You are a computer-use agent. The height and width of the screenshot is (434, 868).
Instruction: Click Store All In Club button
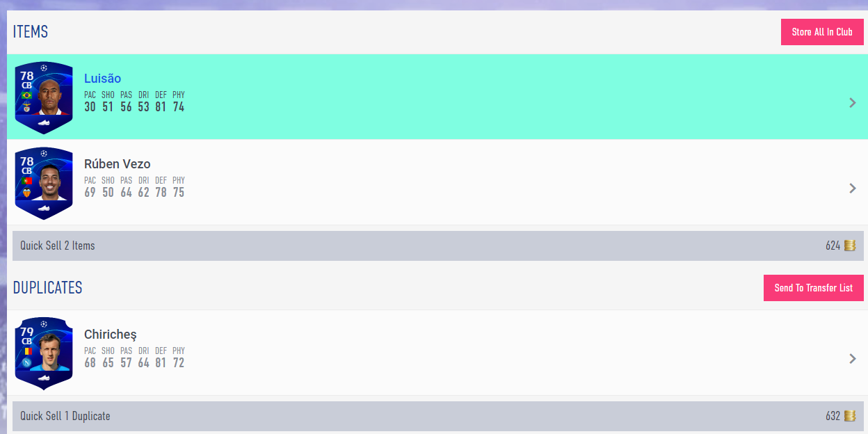[x=822, y=32]
